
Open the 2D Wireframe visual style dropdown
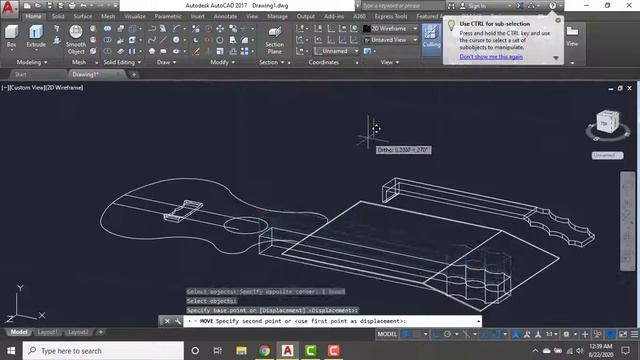(391, 29)
